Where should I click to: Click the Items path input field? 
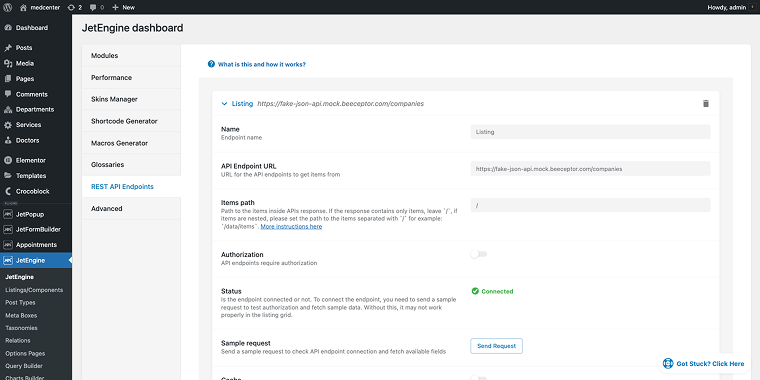[x=590, y=205]
